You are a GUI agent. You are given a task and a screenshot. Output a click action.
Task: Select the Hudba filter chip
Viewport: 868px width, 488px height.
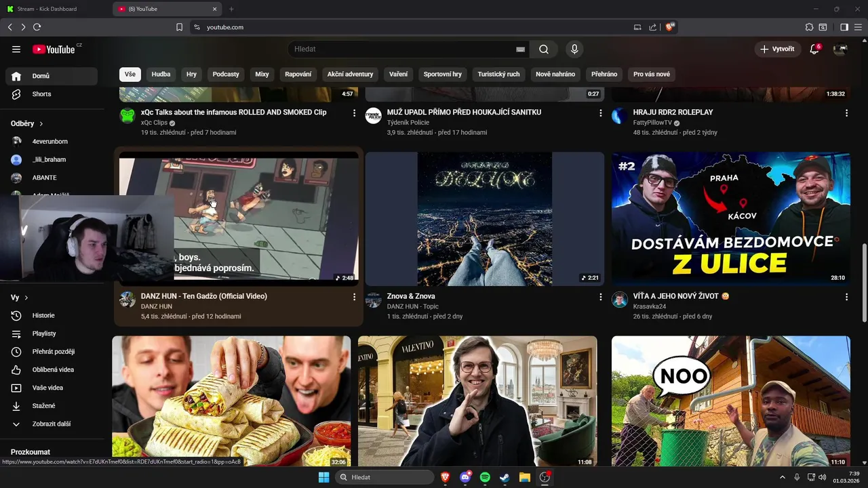coord(161,75)
